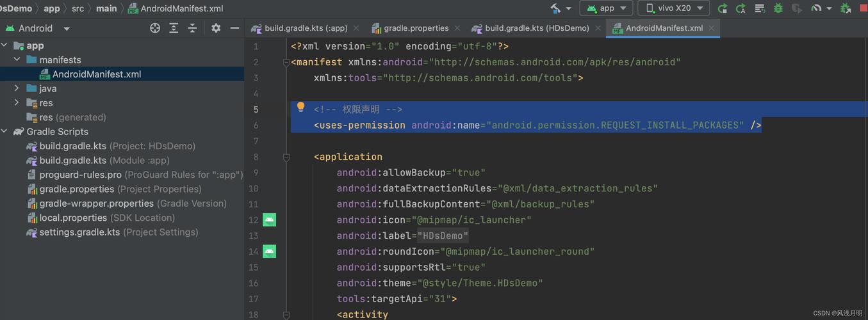The height and width of the screenshot is (320, 868).
Task: Open the Project panel gear options
Action: [216, 28]
